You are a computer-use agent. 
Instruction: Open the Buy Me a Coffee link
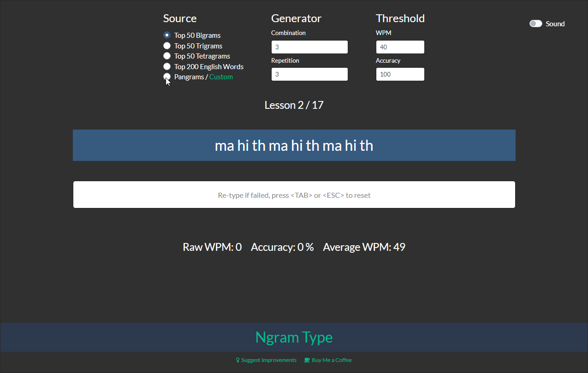pos(332,360)
